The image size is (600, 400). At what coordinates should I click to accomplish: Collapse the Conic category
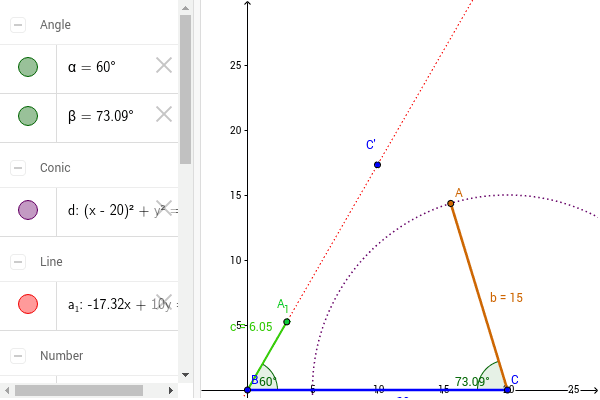click(18, 168)
